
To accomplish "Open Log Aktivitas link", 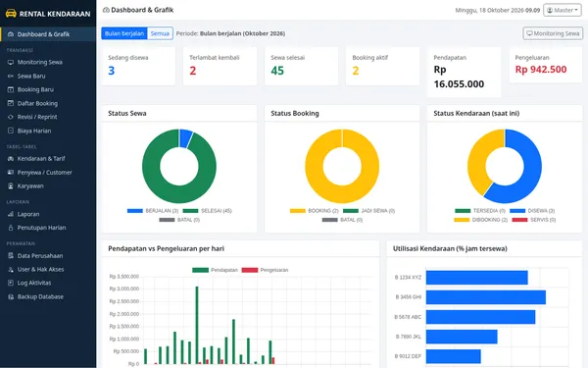I will 48,283.
